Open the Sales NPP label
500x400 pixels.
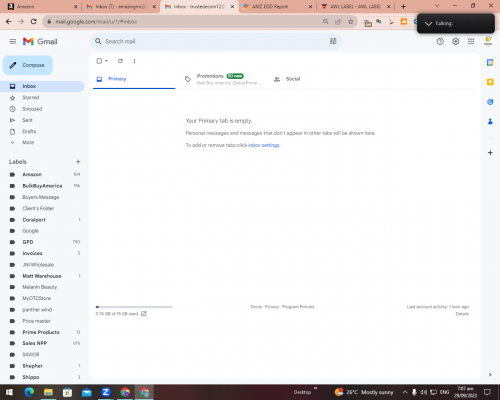click(x=34, y=343)
